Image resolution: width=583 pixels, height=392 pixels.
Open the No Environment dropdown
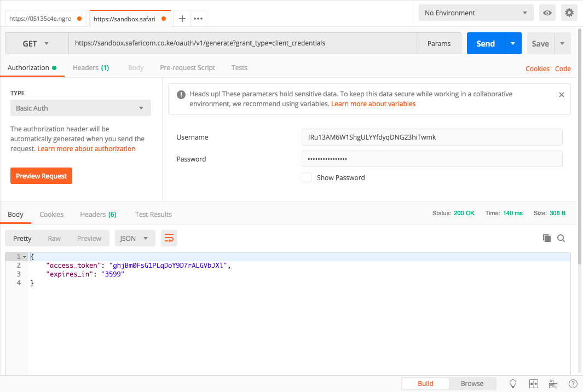(476, 13)
